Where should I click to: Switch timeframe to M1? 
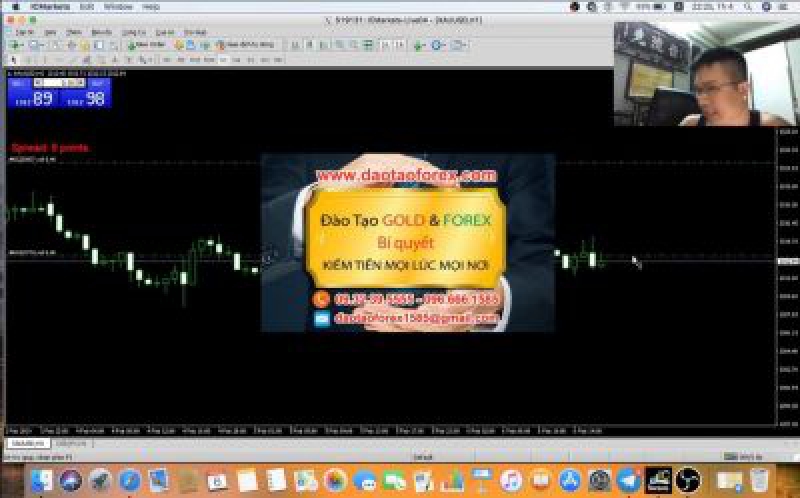166,60
